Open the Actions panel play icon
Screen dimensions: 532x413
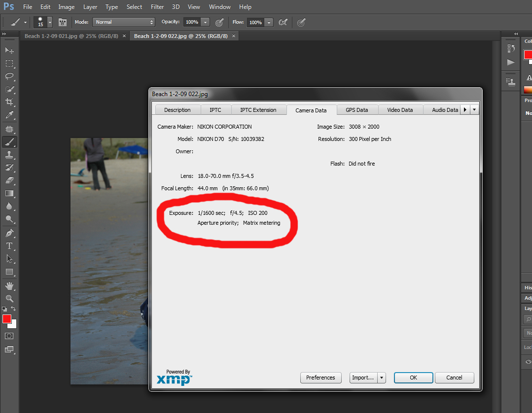511,62
